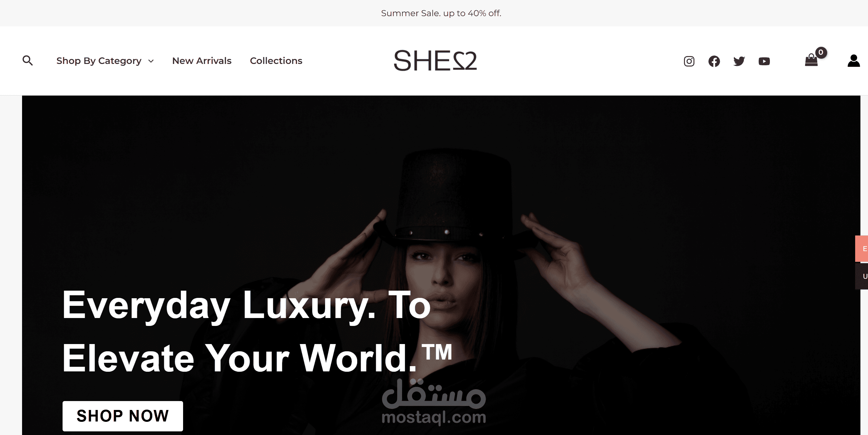The width and height of the screenshot is (868, 435).
Task: Expand the Shop By Category chevron arrow
Action: click(151, 61)
